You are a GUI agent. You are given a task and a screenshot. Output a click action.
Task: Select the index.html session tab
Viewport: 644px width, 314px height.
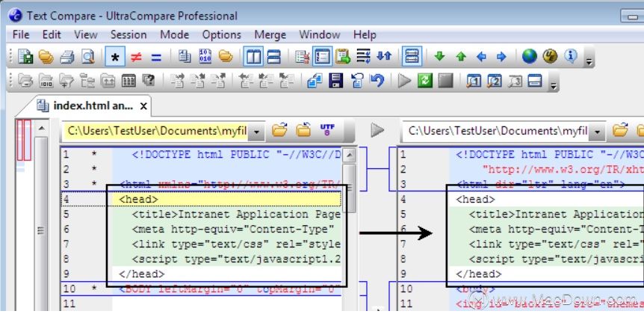coord(84,106)
